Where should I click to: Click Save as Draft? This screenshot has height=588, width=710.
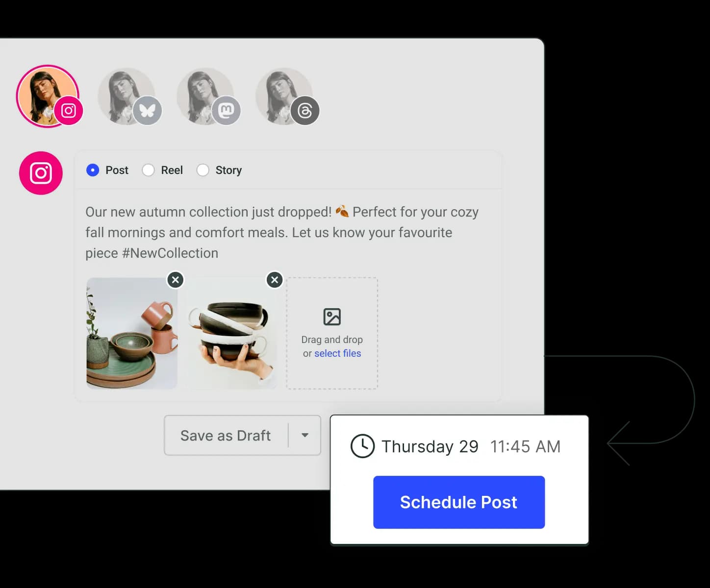(x=225, y=435)
